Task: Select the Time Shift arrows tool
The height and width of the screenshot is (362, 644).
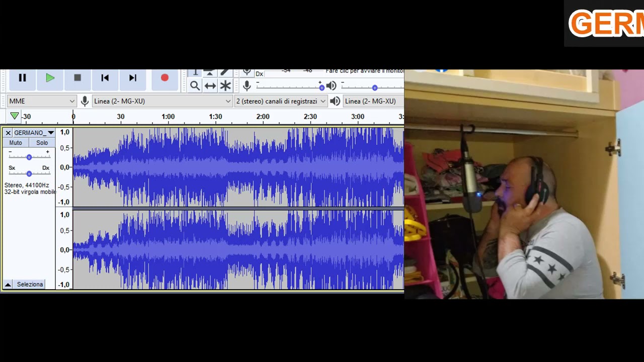Action: tap(210, 85)
